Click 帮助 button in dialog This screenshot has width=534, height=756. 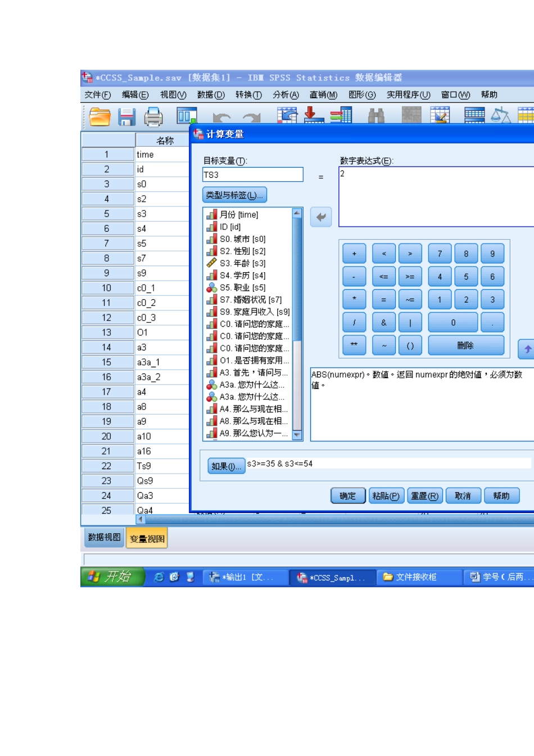coord(501,496)
